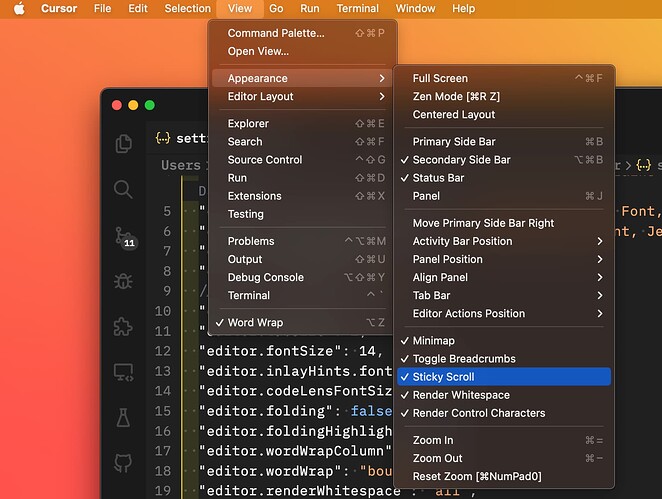Toggle Status Bar visibility

tap(504, 178)
